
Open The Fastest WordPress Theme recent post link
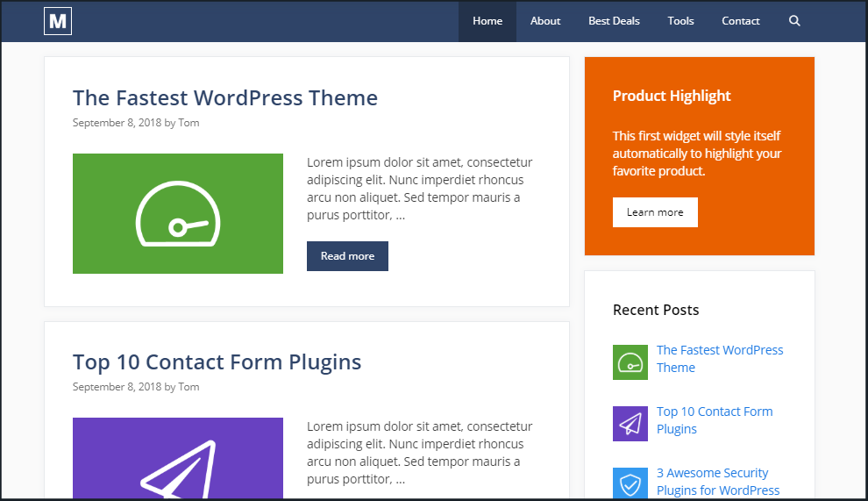(x=720, y=359)
